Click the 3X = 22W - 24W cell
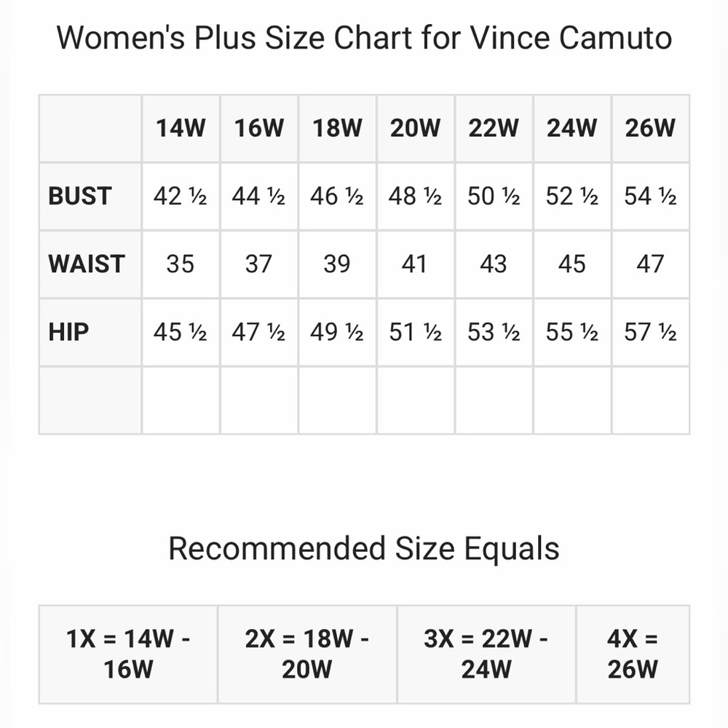Viewport: 728px width, 728px height. 486,654
